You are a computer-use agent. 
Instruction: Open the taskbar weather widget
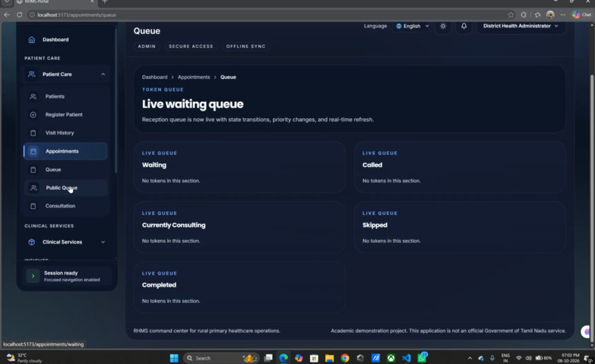[24, 358]
